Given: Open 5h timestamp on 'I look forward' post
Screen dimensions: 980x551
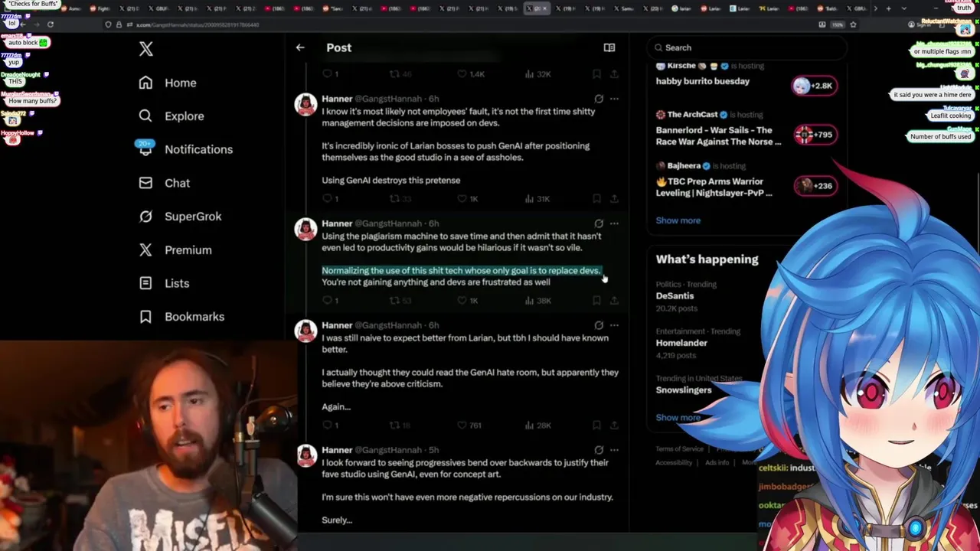Looking at the screenshot, I should [433, 450].
